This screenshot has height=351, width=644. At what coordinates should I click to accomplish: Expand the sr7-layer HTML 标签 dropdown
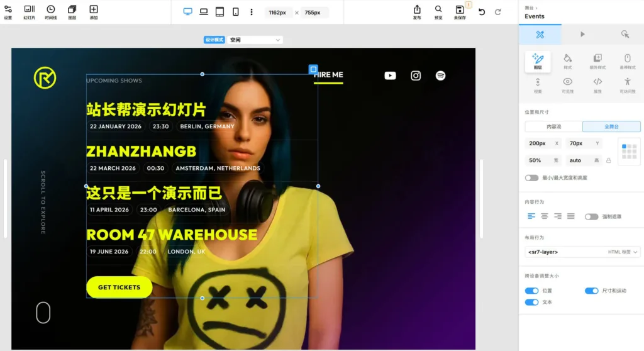(x=582, y=252)
